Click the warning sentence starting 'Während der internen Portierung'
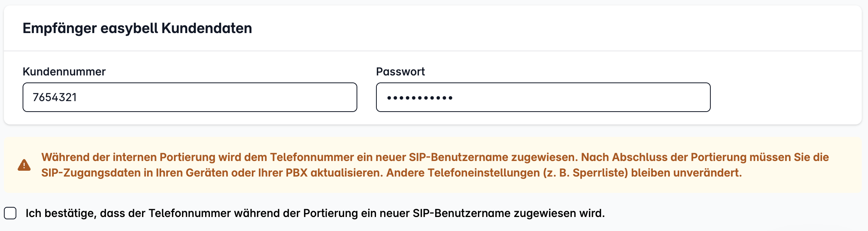The height and width of the screenshot is (231, 868). (310, 157)
